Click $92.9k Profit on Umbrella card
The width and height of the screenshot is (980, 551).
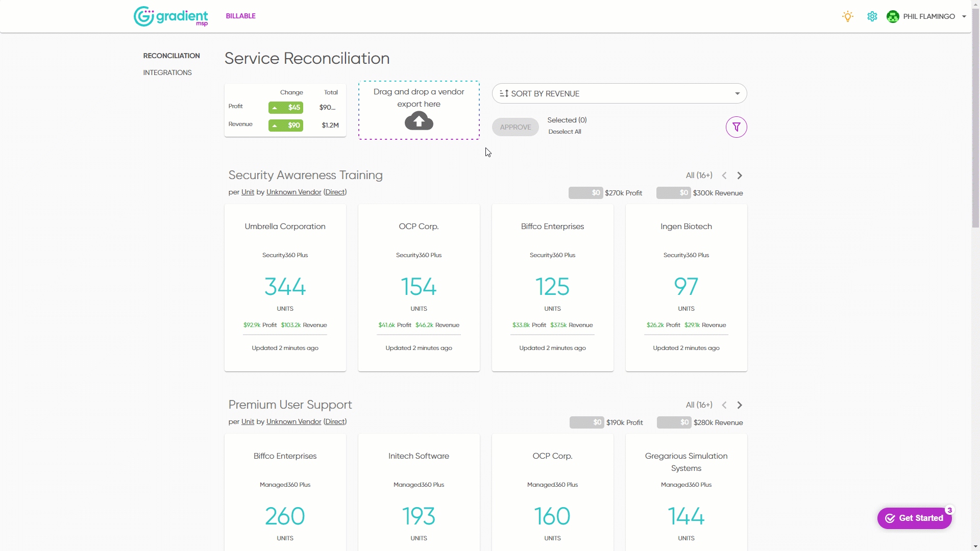click(260, 325)
